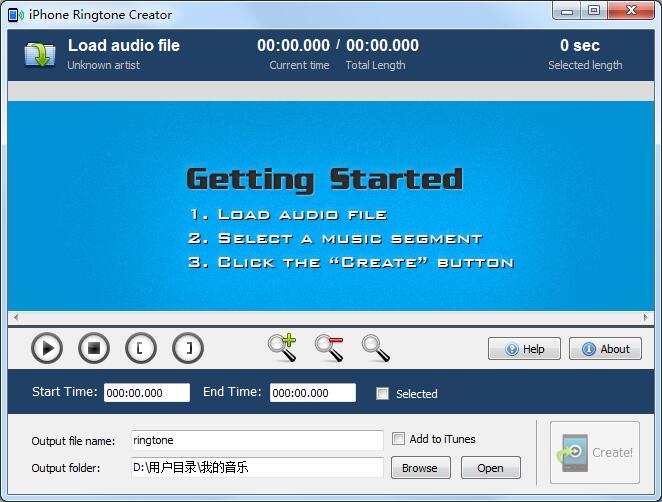662x502 pixels.
Task: Open the Help dialog
Action: pyautogui.click(x=524, y=349)
